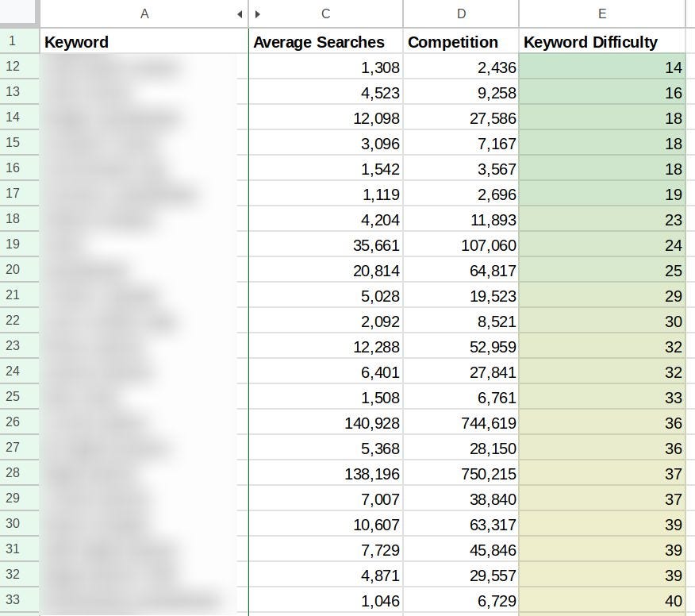695x616 pixels.
Task: Click Keyword Difficulty cell 24
Action: coord(602,244)
